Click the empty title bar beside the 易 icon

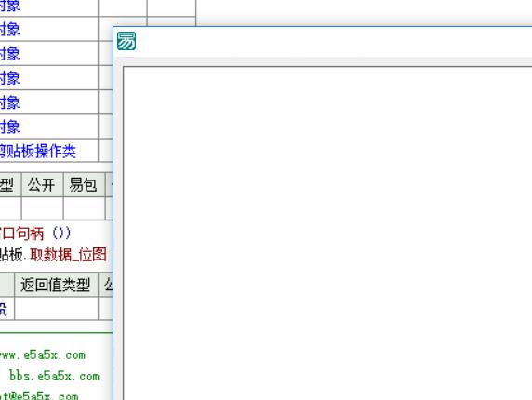pos(334,41)
